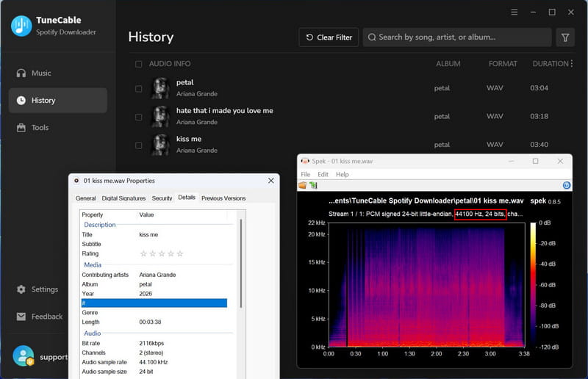The height and width of the screenshot is (379, 588).
Task: Click the TuneCable logo
Action: click(21, 26)
